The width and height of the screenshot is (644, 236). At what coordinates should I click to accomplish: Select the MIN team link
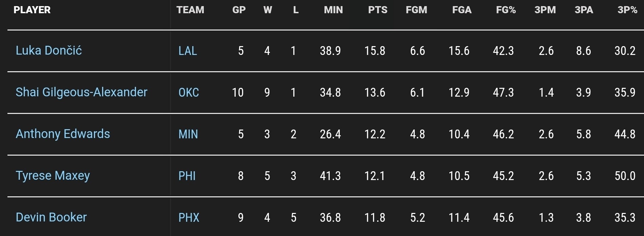pyautogui.click(x=188, y=134)
